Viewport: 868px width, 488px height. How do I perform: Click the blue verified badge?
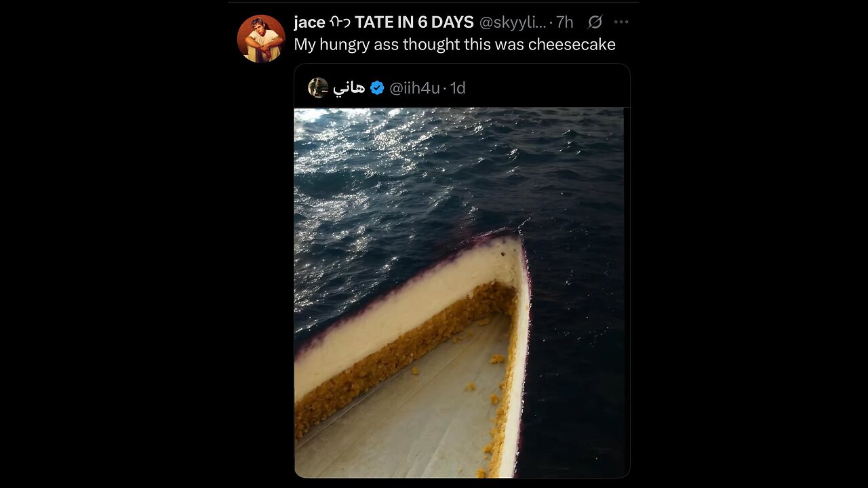tap(377, 87)
